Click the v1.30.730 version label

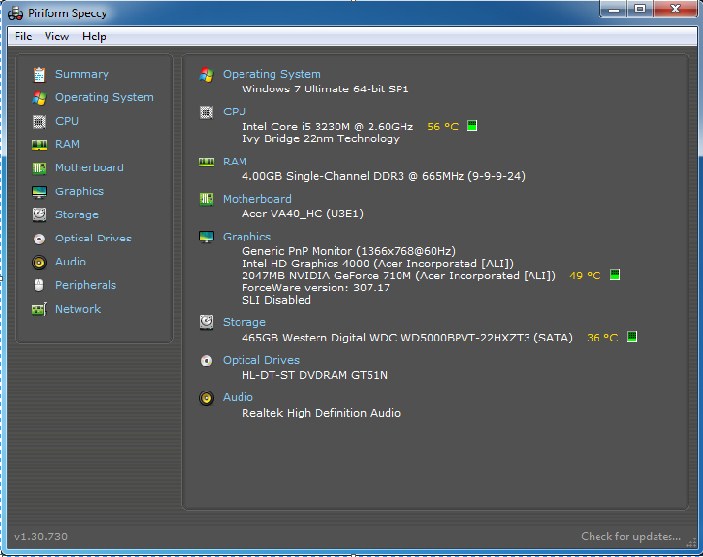tap(41, 536)
